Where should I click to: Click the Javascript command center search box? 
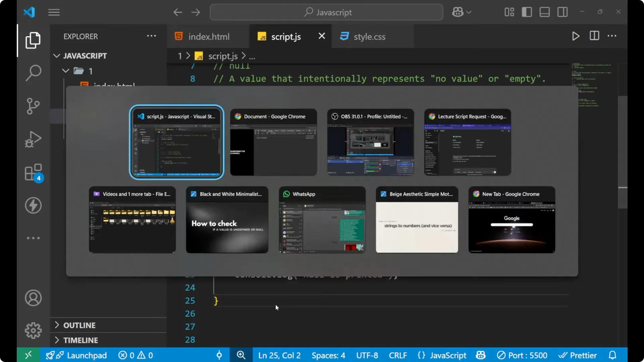point(326,12)
